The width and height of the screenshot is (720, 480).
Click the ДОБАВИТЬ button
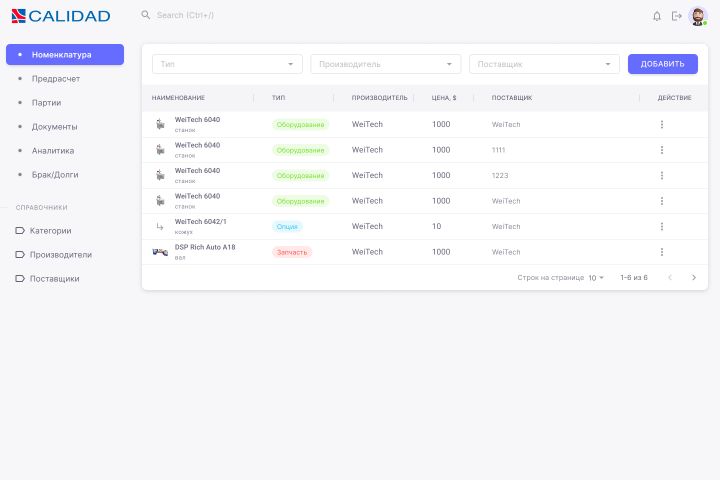pyautogui.click(x=663, y=64)
